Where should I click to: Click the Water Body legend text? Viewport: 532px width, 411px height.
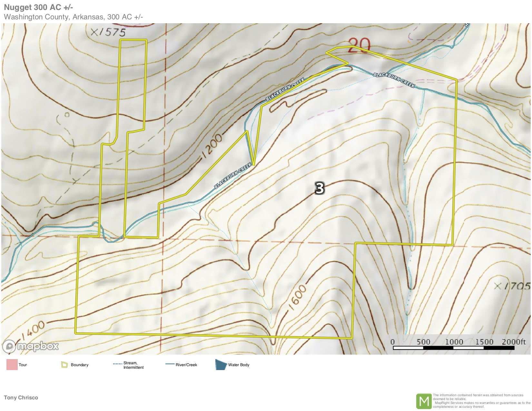pyautogui.click(x=239, y=365)
